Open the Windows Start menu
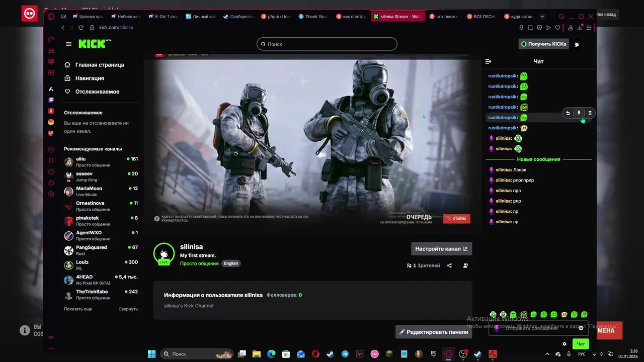Viewport: 644px width, 362px height. click(151, 354)
